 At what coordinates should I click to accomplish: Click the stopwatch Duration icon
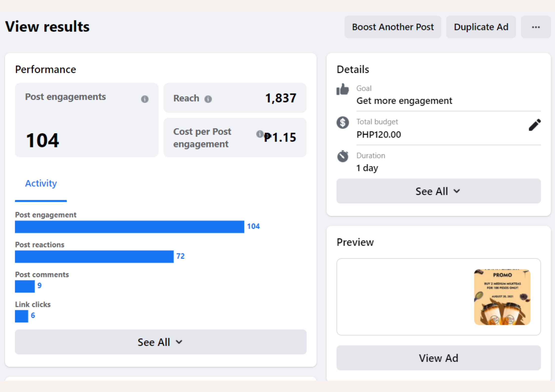point(343,156)
